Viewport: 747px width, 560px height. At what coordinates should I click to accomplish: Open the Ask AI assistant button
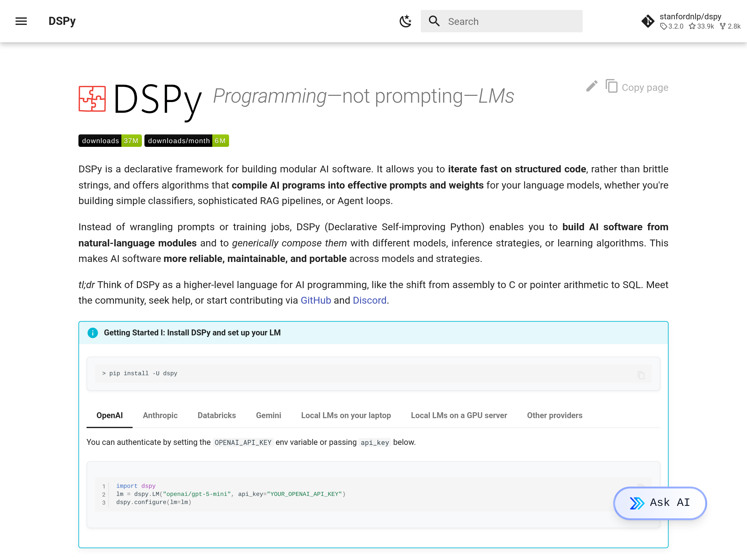(x=660, y=503)
